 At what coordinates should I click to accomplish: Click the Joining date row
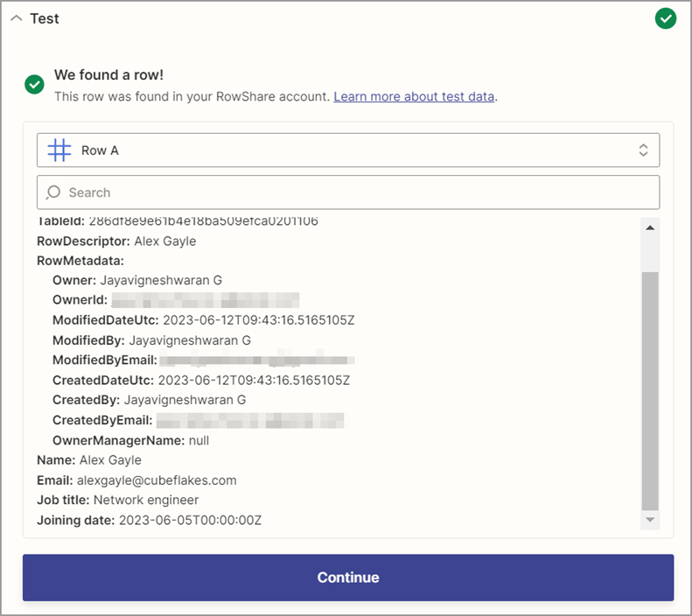(149, 521)
